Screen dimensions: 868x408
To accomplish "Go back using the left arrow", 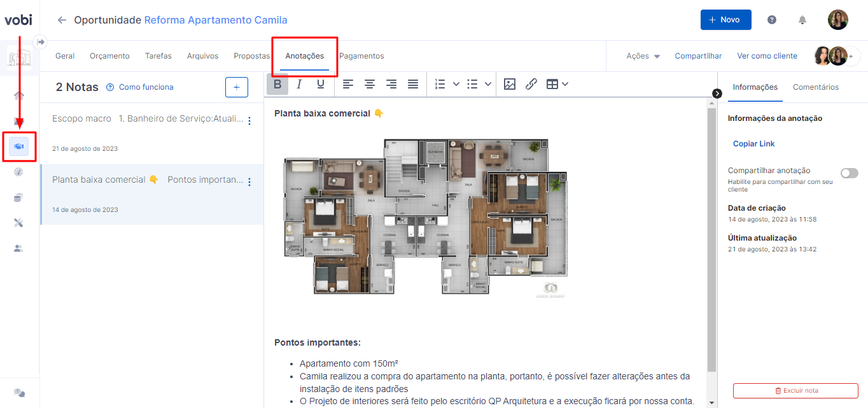I will coord(62,20).
